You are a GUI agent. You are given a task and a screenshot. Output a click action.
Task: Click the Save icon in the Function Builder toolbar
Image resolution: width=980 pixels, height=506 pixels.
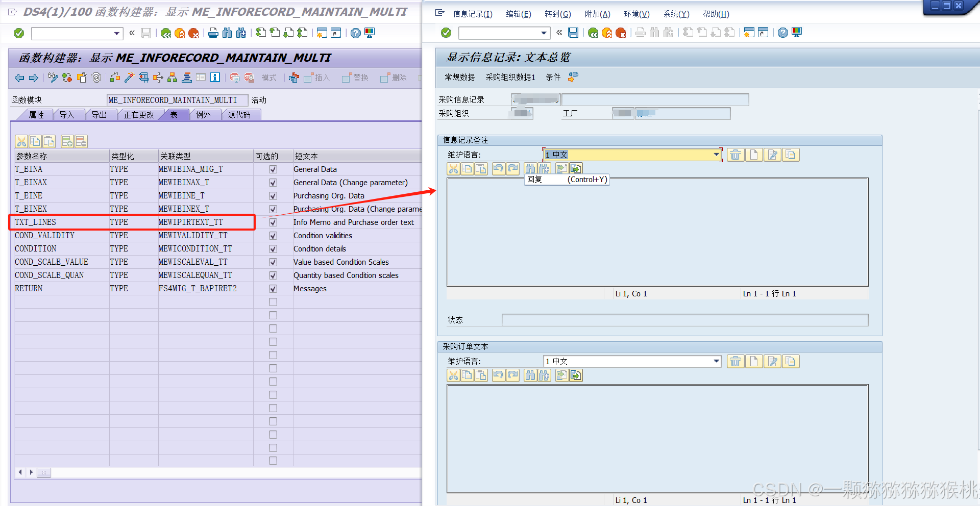145,33
